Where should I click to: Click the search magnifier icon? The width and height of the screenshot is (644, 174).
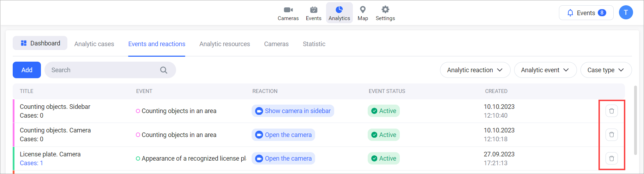point(163,70)
